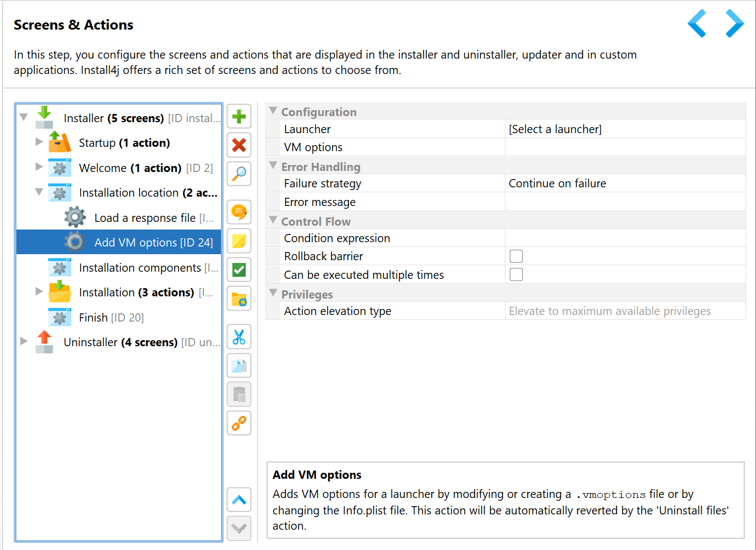
Task: Click the Action elevation type value
Action: coord(625,311)
